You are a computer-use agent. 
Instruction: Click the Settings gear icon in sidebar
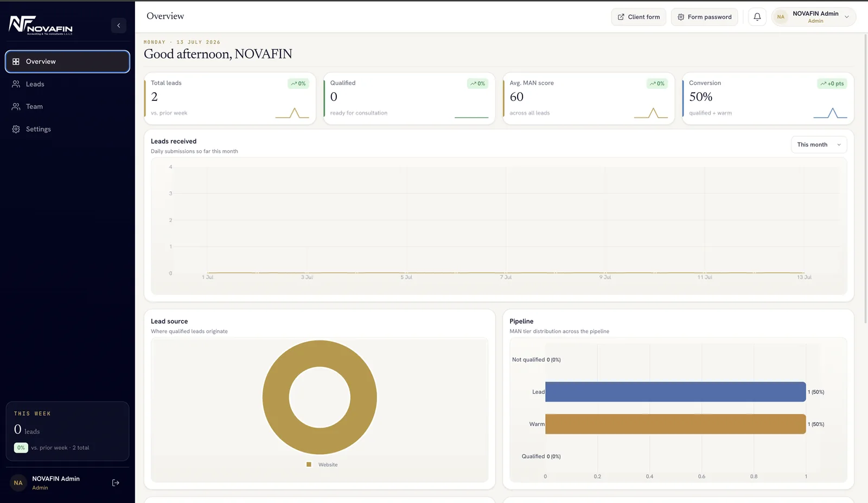(16, 129)
